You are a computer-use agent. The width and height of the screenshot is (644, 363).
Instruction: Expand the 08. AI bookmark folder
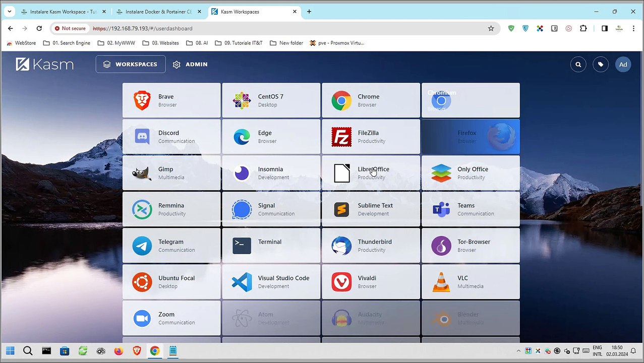(x=197, y=43)
